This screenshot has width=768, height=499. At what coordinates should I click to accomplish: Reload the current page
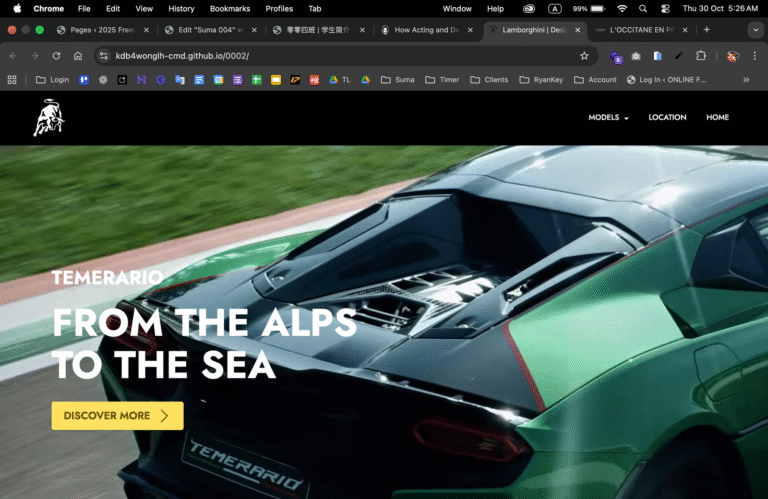[x=56, y=56]
